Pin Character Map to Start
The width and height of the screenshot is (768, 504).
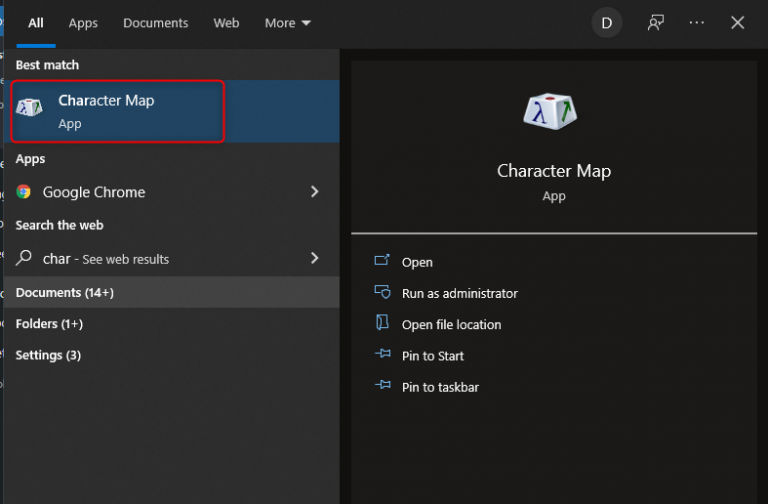coord(432,356)
